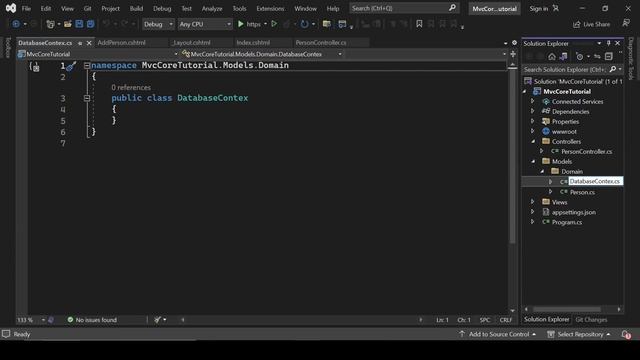Click 0 references CodeLens link

pos(131,87)
